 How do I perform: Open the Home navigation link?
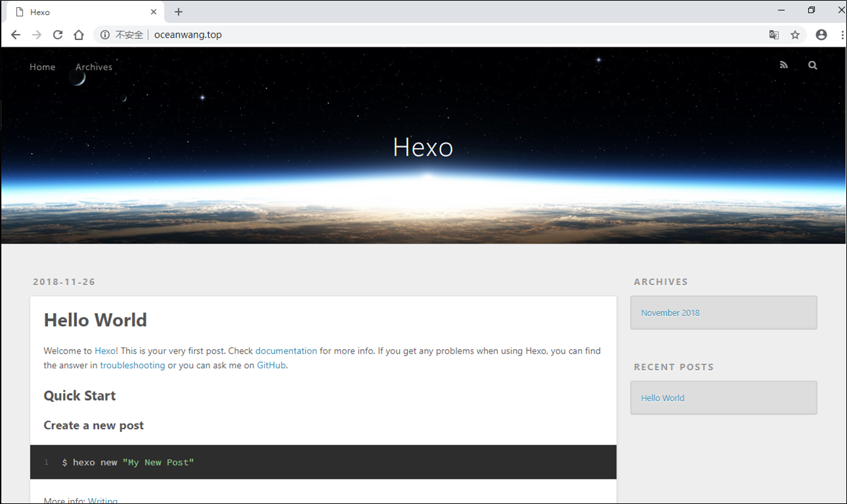pyautogui.click(x=43, y=67)
